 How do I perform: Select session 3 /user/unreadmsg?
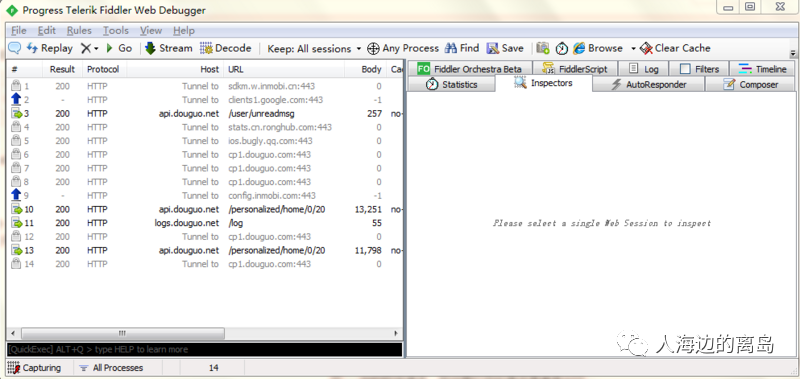(205, 114)
